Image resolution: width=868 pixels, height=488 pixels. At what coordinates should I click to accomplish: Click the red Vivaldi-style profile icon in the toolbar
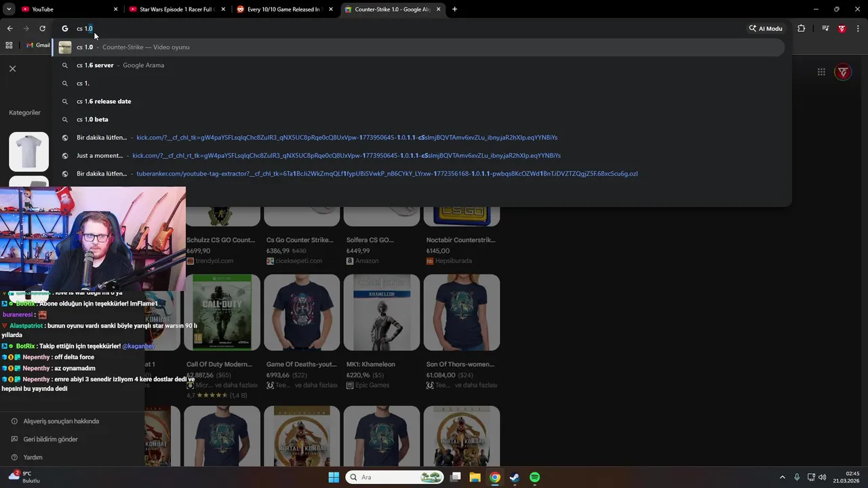[x=842, y=28]
